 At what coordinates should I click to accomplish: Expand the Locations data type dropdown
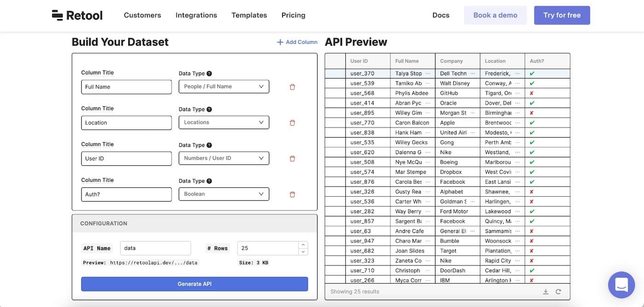224,122
